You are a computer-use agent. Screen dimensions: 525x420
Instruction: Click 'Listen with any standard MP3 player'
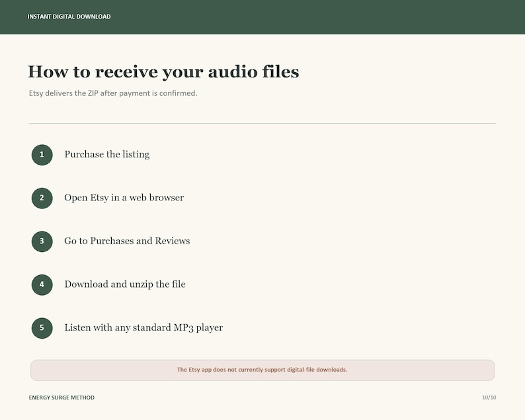coord(143,327)
